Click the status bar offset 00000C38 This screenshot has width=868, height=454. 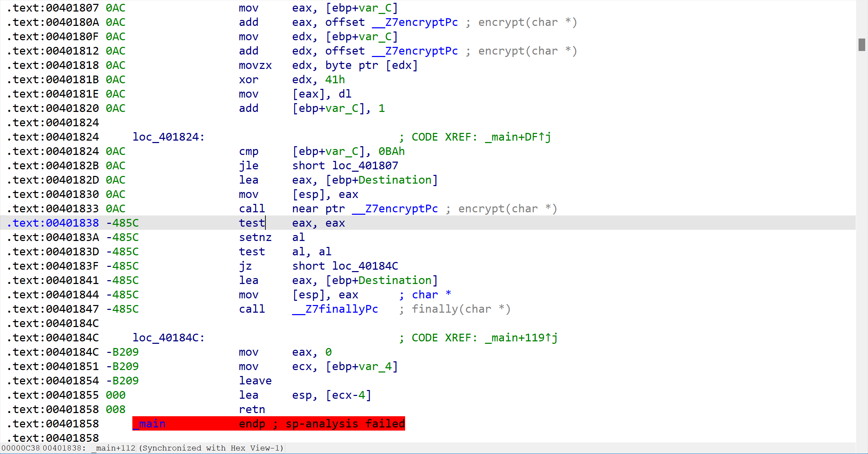[20, 448]
